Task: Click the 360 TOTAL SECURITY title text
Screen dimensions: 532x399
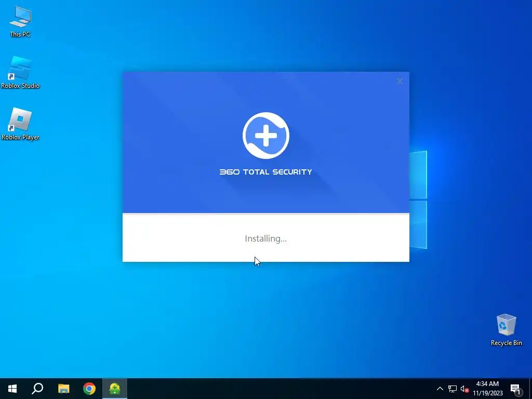Action: click(265, 172)
